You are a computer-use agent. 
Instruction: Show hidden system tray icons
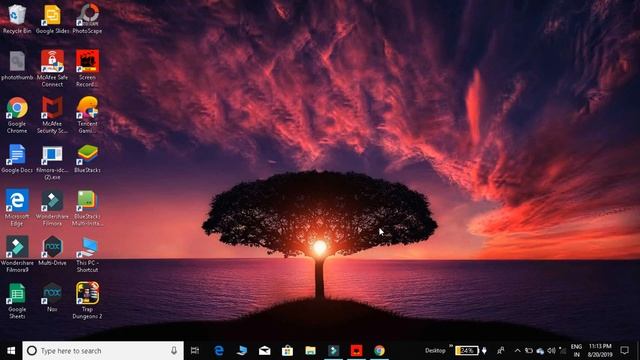[518, 351]
